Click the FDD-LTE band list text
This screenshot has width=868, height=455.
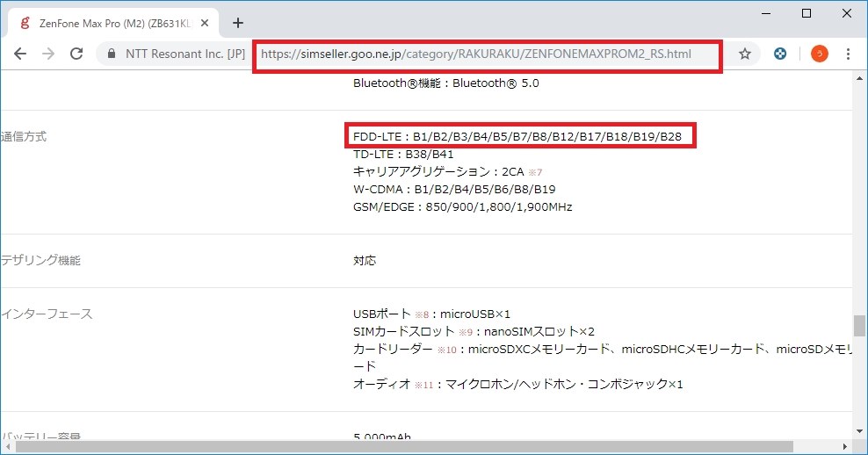(x=517, y=136)
